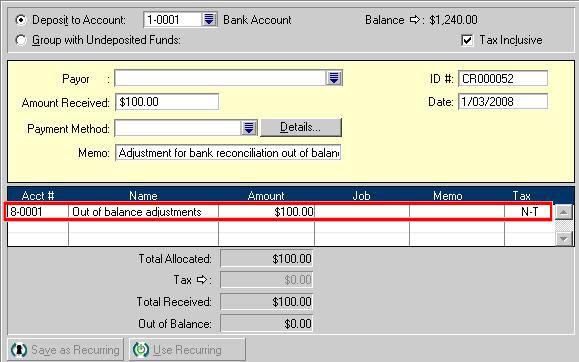Click in the Amount Received field
Viewport: 579px width, 362px height.
[x=167, y=102]
